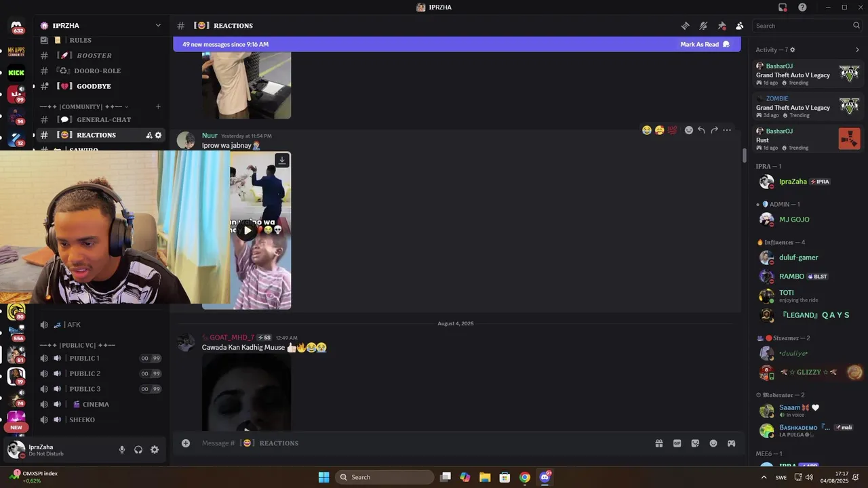Open the BOOSTER channel
Viewport: 868px width, 488px height.
102,56
